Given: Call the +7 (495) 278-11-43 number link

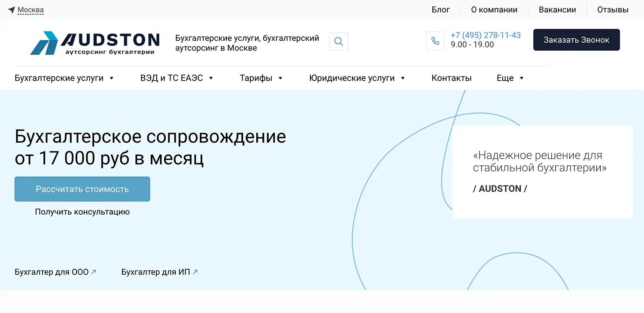Looking at the screenshot, I should (486, 35).
